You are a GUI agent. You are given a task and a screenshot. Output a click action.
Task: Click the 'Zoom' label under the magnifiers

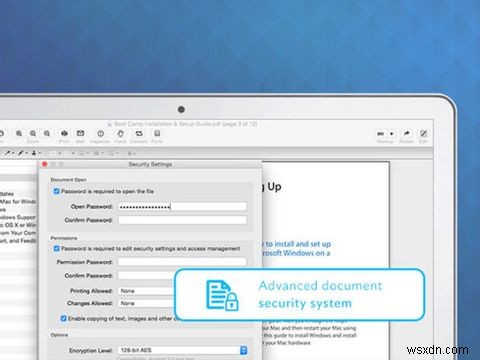pos(33,142)
